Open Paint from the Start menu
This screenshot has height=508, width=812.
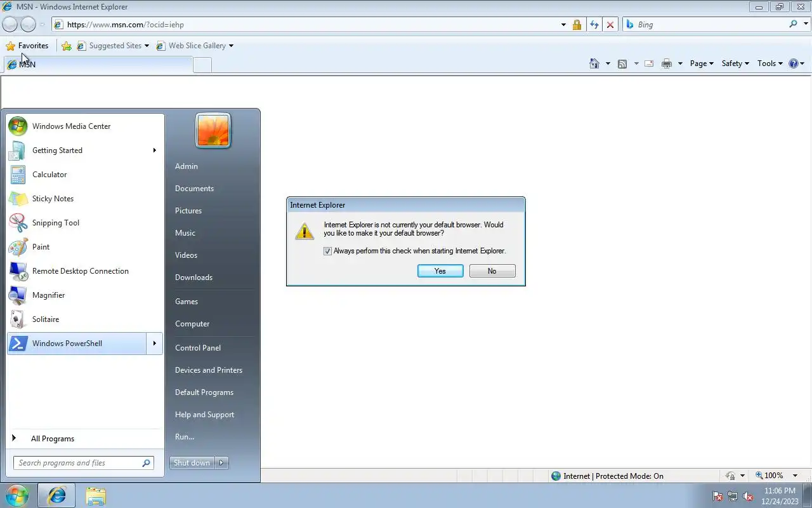pos(85,247)
